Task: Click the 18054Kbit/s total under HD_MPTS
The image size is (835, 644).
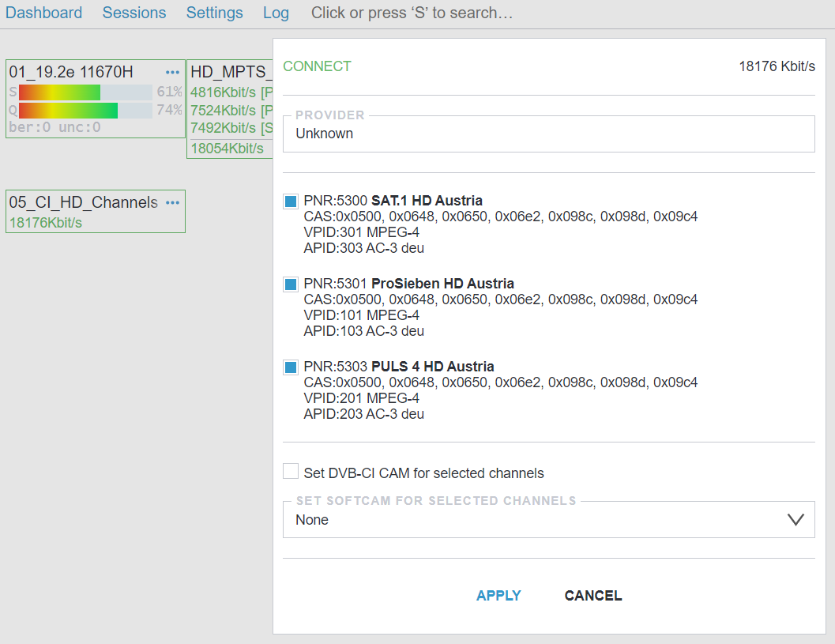Action: click(228, 148)
